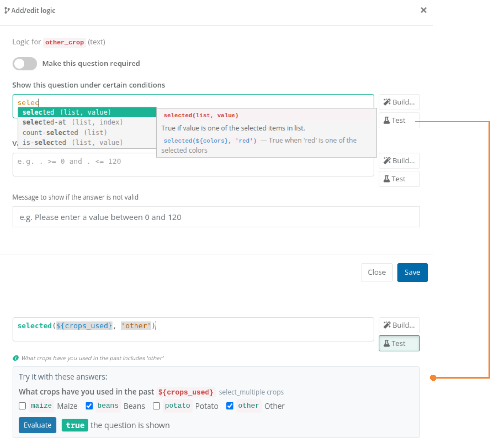Uncheck the other checkbox
Viewport: 490px width, 448px height.
[230, 406]
